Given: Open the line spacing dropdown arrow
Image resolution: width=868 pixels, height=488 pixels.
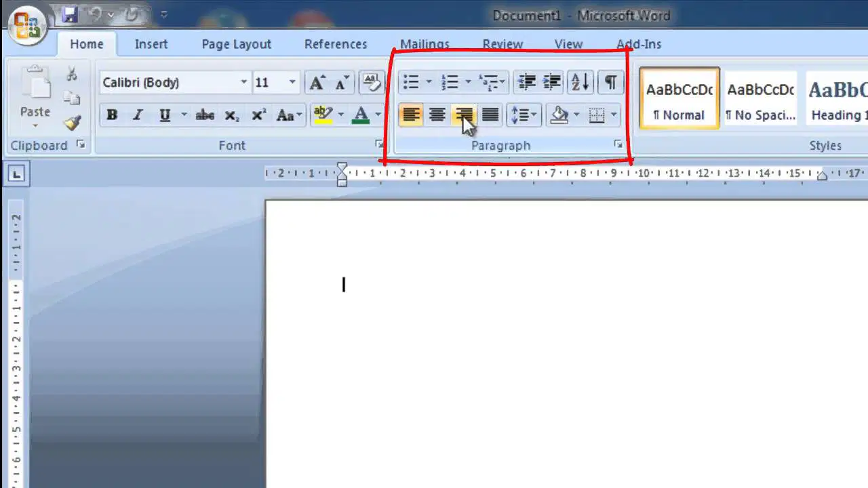Looking at the screenshot, I should 535,115.
